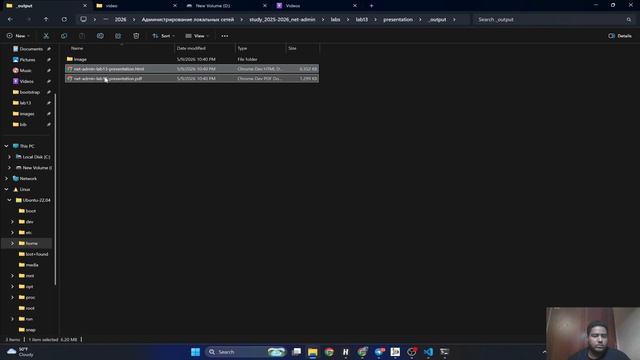Sort by the Type column header

(x=260, y=48)
